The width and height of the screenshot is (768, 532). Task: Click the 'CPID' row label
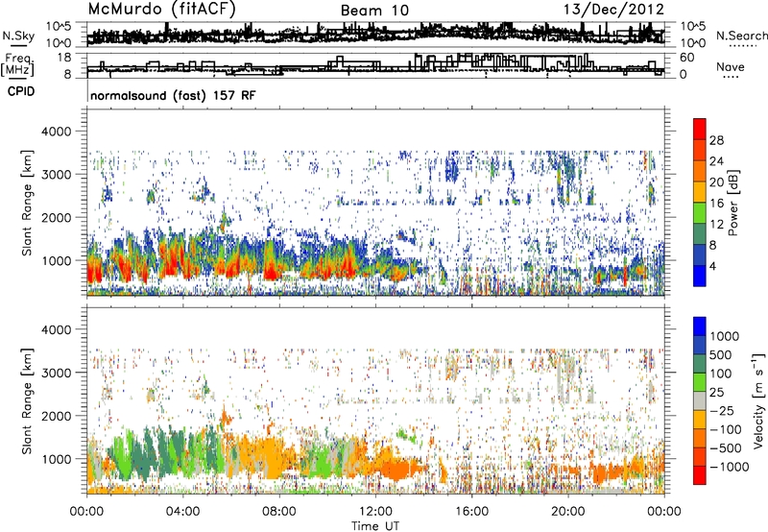[21, 91]
